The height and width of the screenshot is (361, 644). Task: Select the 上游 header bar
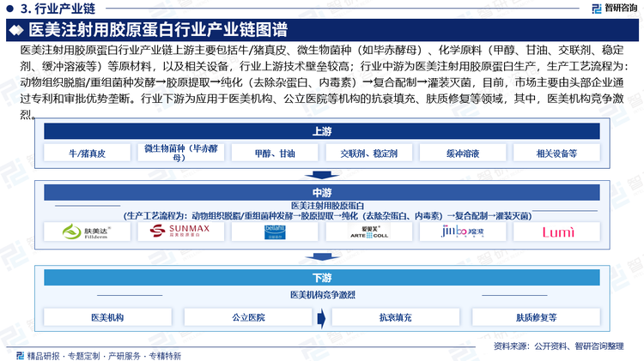coord(322,132)
